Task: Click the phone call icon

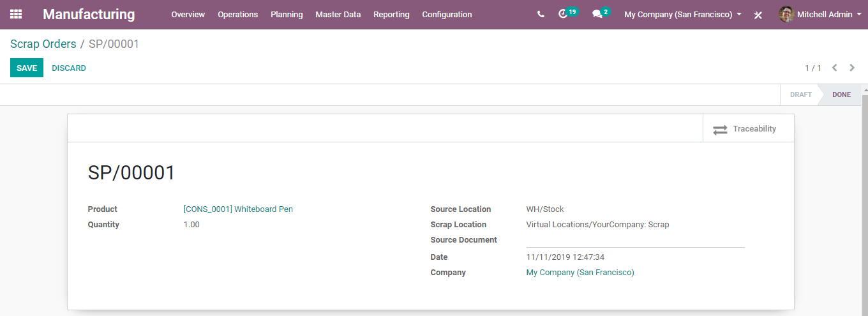Action: pyautogui.click(x=541, y=14)
